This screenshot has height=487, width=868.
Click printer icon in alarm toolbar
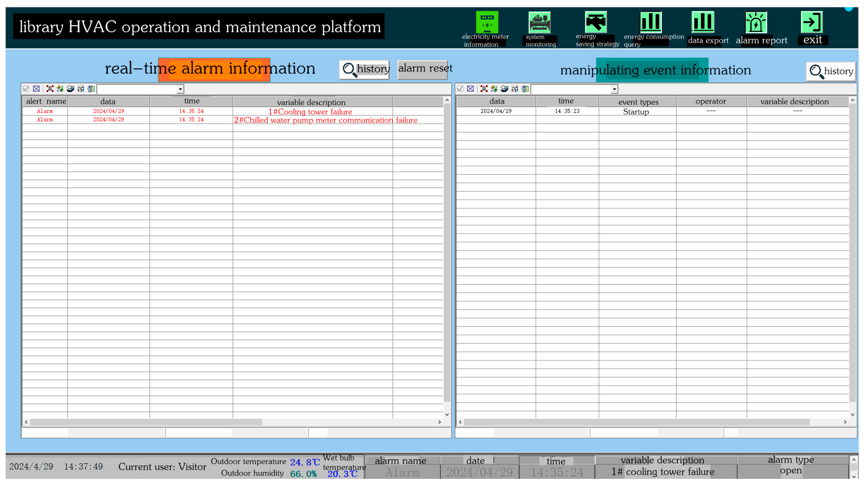70,89
